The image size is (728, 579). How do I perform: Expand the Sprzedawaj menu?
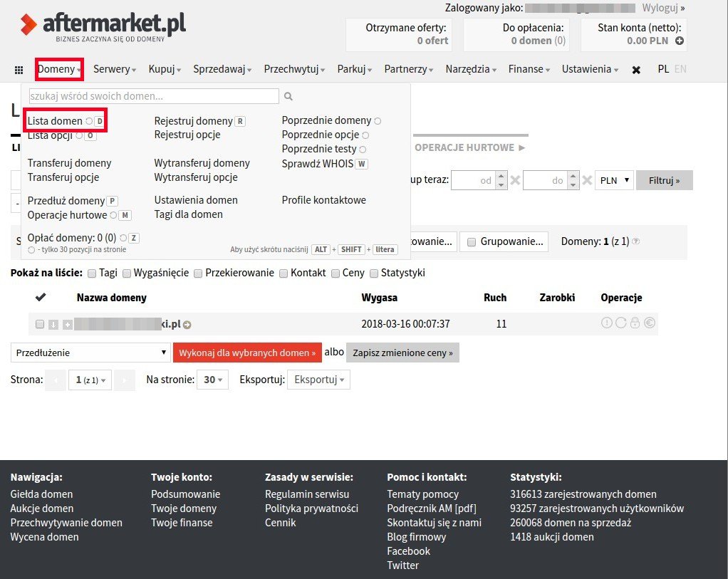pyautogui.click(x=222, y=69)
